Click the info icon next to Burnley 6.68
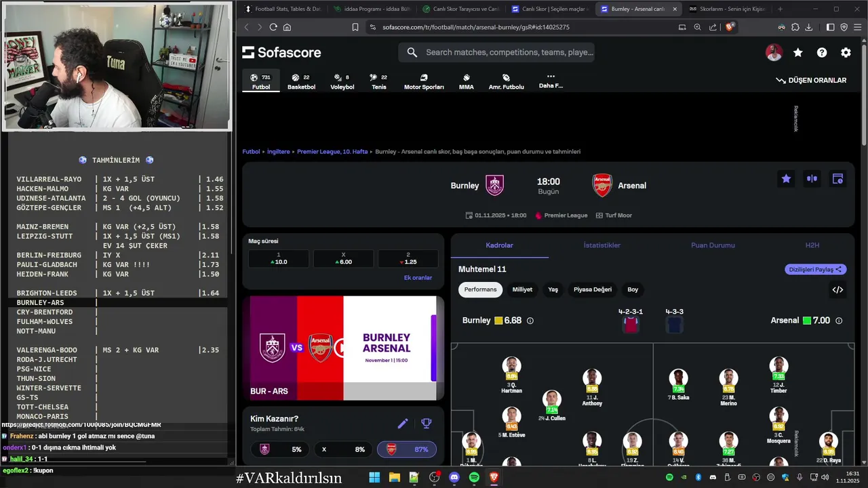This screenshot has height=488, width=868. (530, 321)
